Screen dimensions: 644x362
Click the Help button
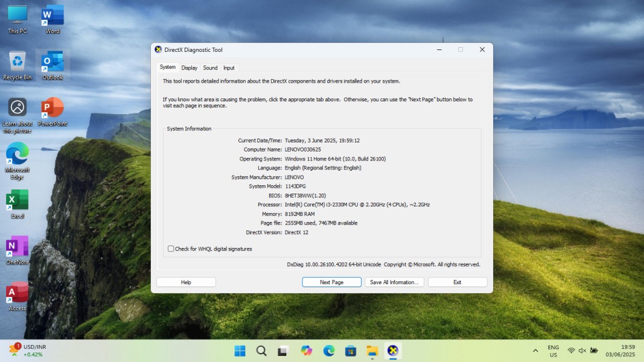click(x=186, y=282)
